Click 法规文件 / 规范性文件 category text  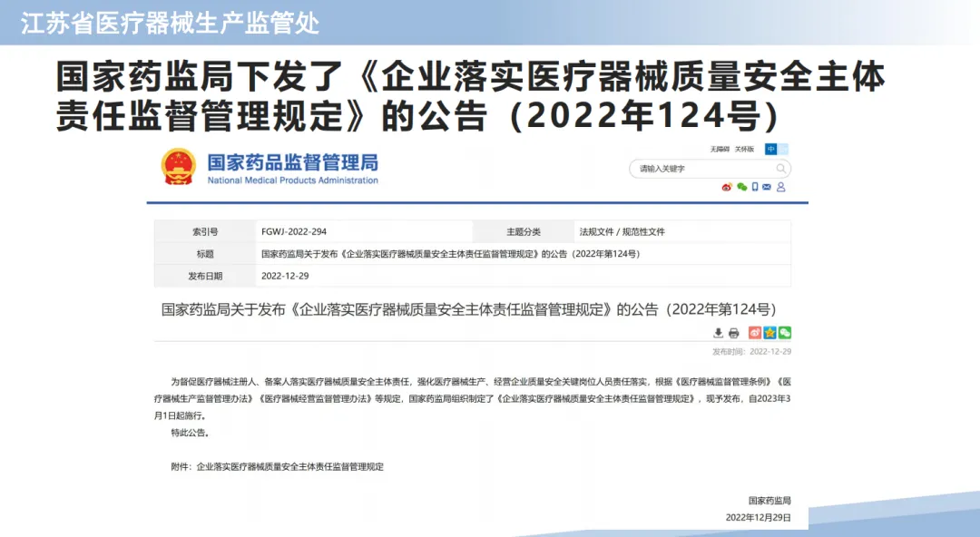tap(622, 232)
